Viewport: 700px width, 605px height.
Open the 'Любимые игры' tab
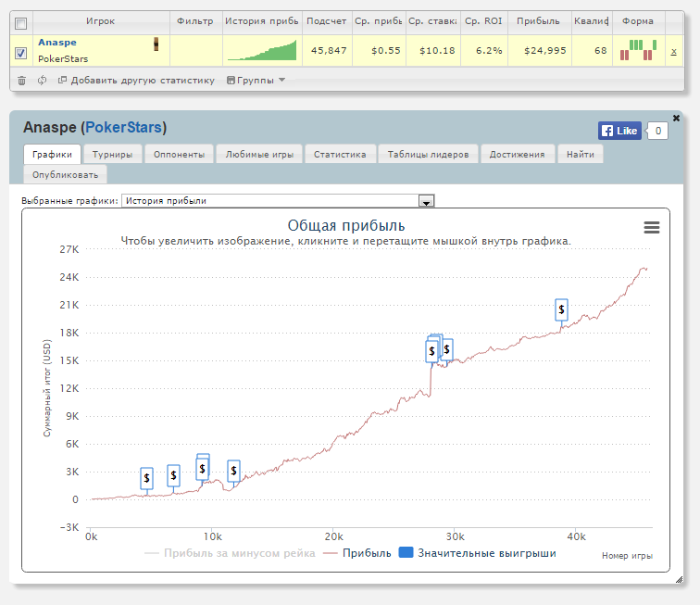[x=259, y=154]
